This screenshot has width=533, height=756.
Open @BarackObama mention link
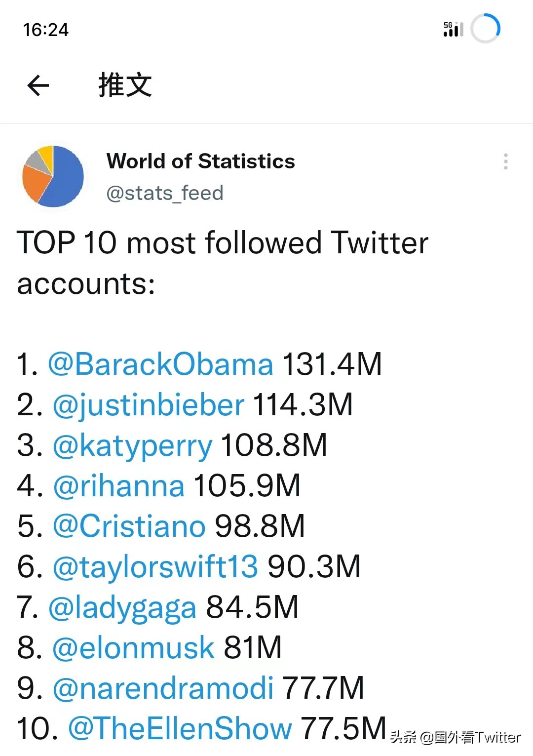coord(160,364)
